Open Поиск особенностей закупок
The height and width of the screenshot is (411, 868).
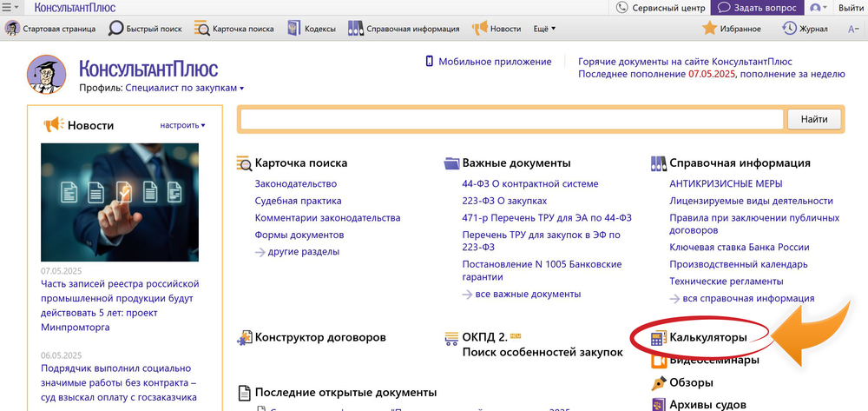pyautogui.click(x=542, y=352)
